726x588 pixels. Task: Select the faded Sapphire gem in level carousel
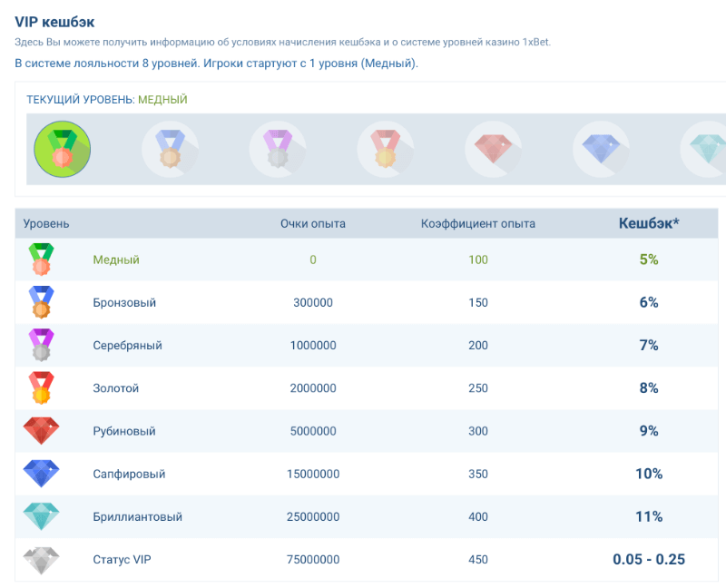point(601,149)
